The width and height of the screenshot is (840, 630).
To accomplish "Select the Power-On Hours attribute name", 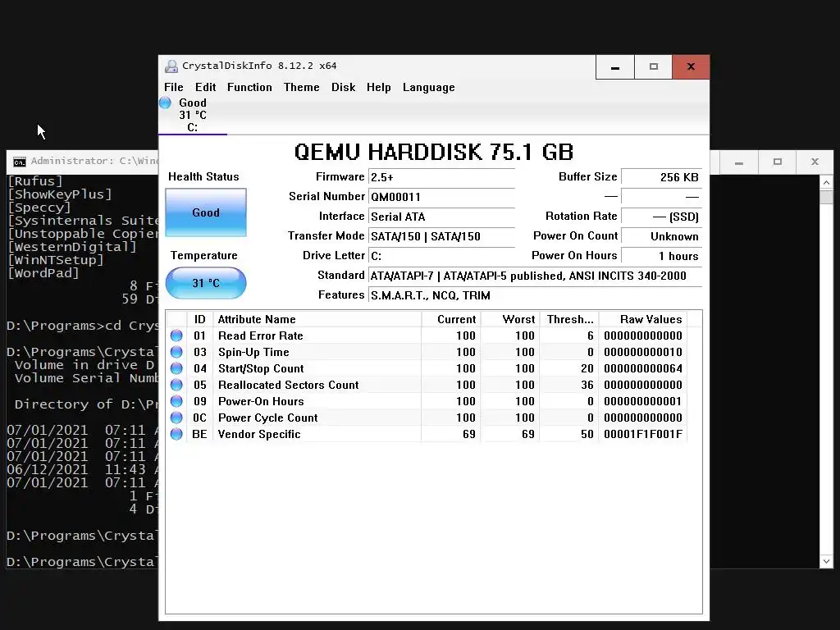I will click(x=261, y=401).
